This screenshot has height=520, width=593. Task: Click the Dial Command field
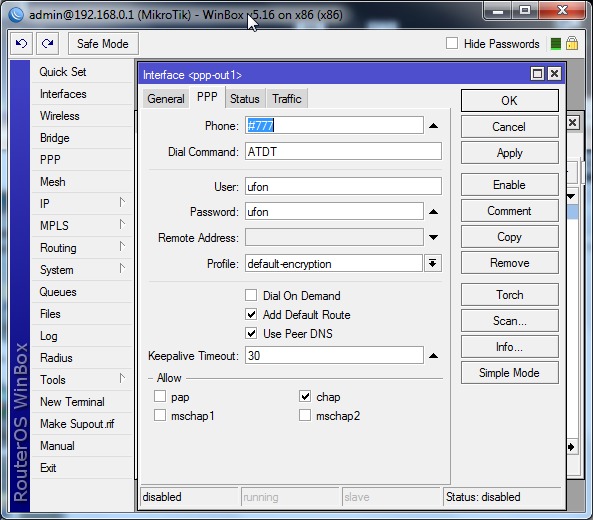point(343,151)
